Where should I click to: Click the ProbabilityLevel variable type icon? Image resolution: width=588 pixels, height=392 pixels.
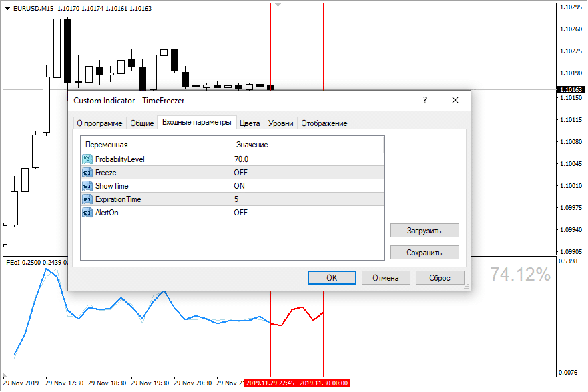87,159
